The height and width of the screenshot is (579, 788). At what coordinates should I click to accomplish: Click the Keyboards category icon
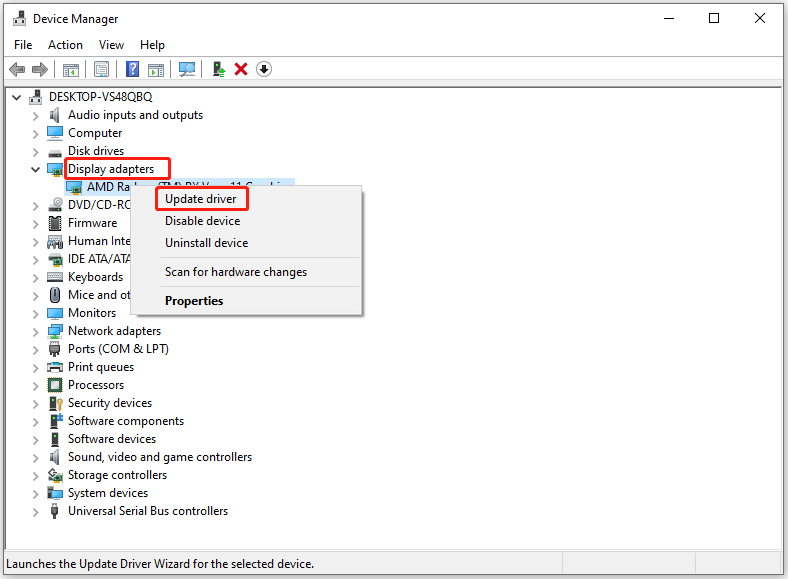click(x=55, y=277)
